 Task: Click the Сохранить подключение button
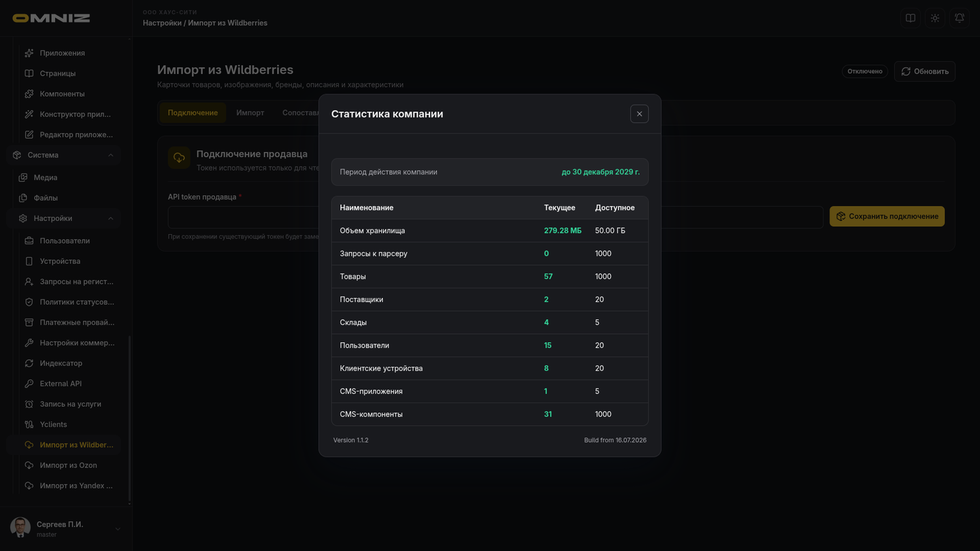pyautogui.click(x=887, y=216)
